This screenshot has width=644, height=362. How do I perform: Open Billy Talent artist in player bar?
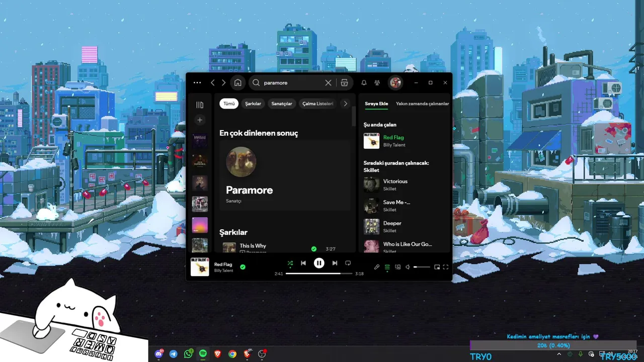click(223, 270)
